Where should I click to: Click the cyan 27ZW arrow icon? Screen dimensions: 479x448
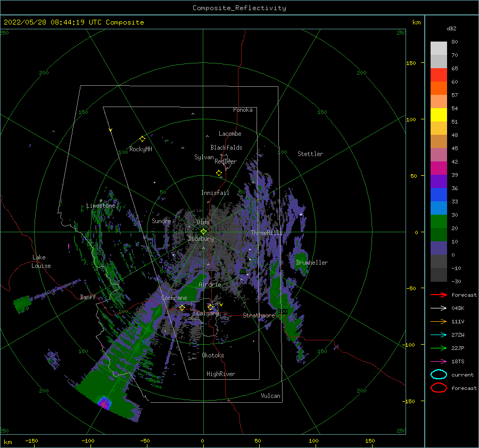pyautogui.click(x=439, y=335)
